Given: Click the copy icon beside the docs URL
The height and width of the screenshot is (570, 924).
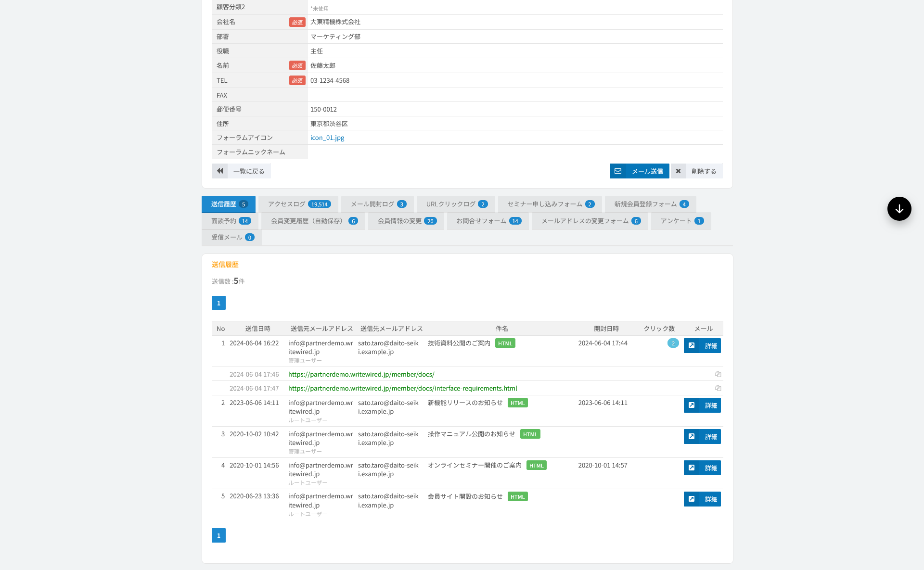Looking at the screenshot, I should coord(718,374).
